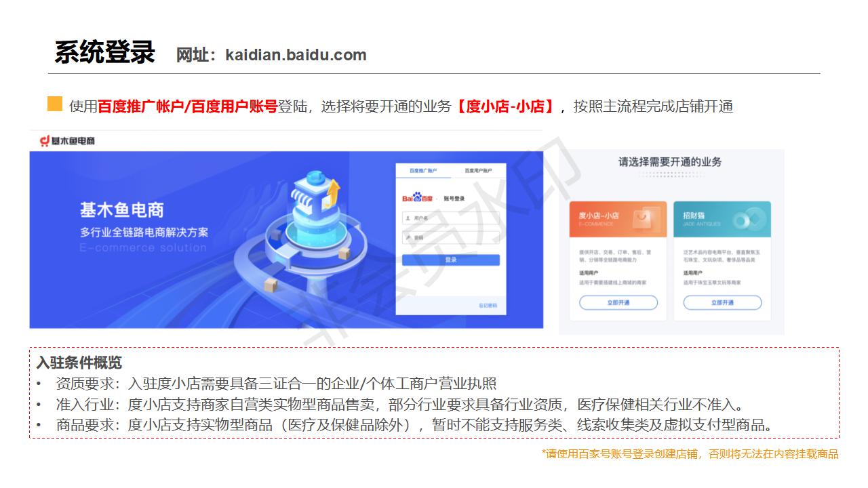Click the 基木鱼电商 logo at top left
868x488 pixels.
[67, 141]
